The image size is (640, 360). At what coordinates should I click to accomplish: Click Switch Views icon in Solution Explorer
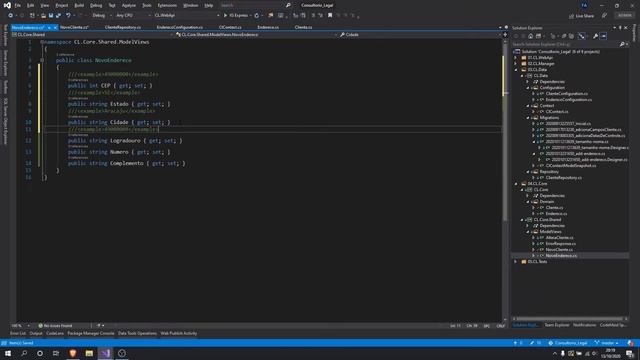click(x=538, y=36)
